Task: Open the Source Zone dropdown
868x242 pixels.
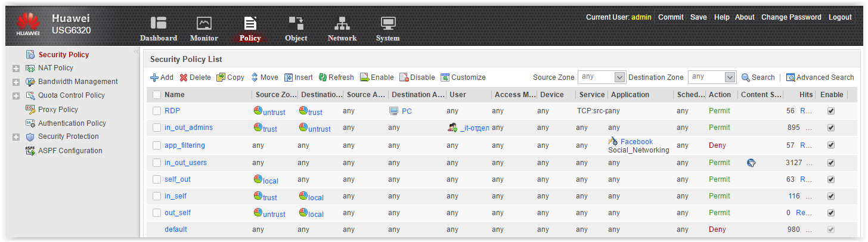Action: coord(619,77)
